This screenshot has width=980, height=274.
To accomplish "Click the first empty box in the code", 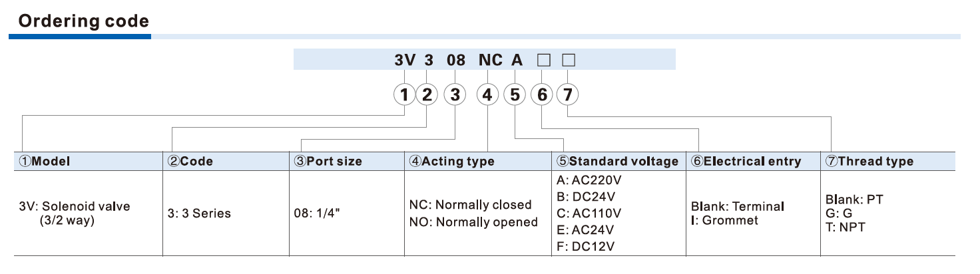I will [x=543, y=61].
